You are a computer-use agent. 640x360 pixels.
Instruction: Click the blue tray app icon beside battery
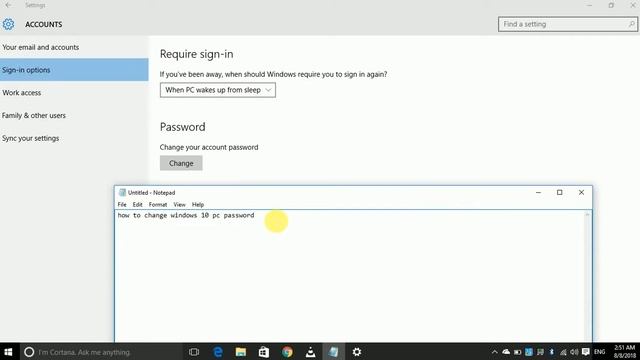coord(529,352)
